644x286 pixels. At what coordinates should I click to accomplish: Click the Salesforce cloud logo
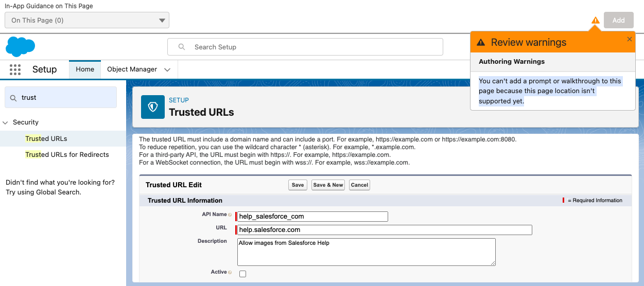pyautogui.click(x=20, y=47)
